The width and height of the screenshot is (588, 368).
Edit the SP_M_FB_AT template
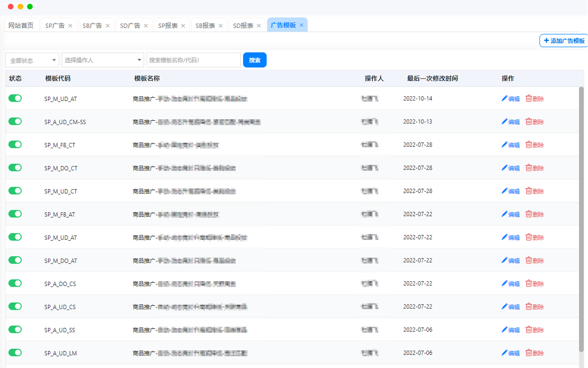point(511,214)
